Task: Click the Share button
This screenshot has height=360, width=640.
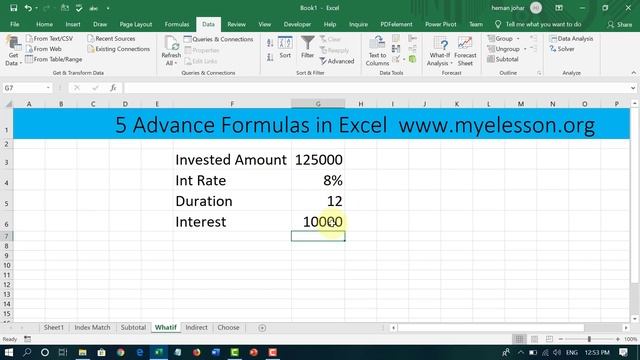Action: click(619, 24)
